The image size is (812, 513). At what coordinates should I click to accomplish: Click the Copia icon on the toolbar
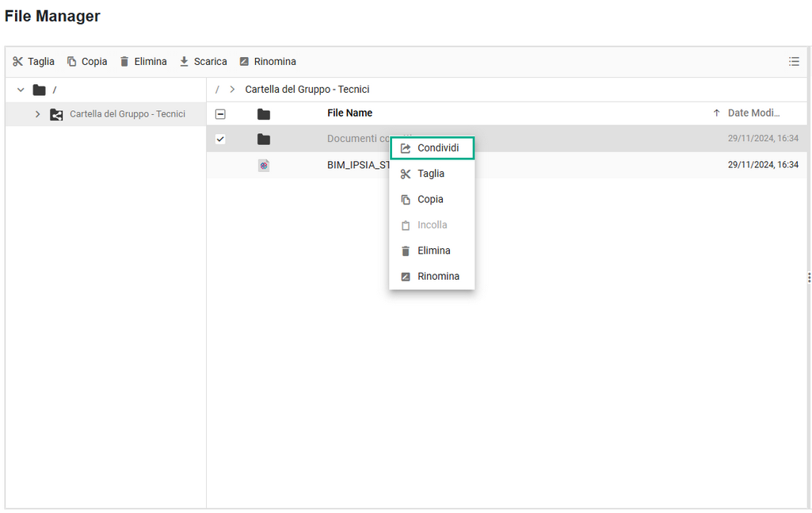[x=70, y=61]
